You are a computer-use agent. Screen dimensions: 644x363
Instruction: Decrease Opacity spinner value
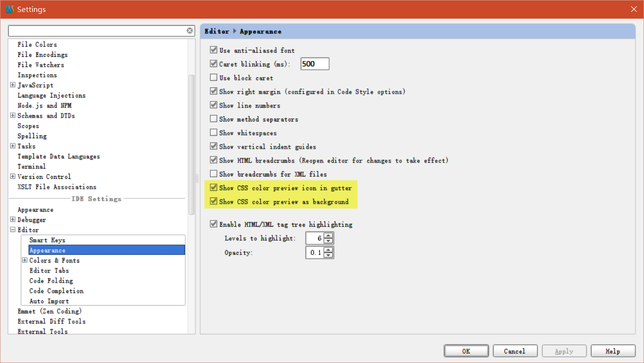[x=328, y=255]
